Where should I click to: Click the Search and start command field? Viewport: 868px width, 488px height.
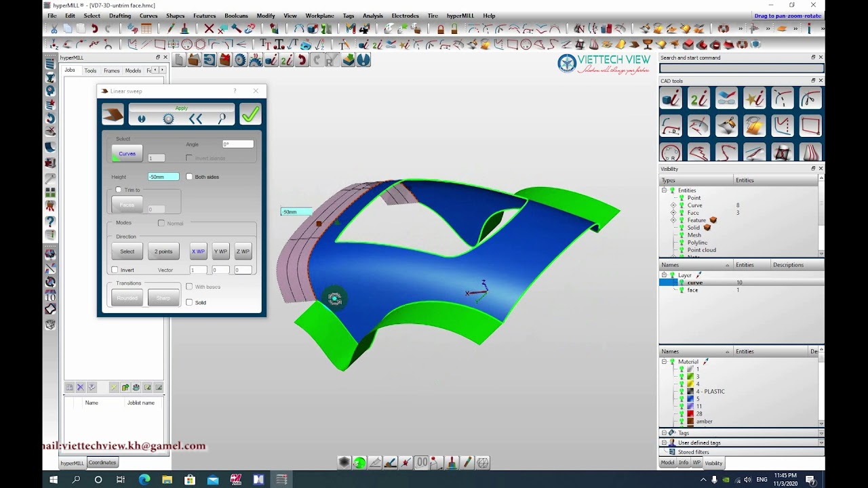pyautogui.click(x=741, y=68)
